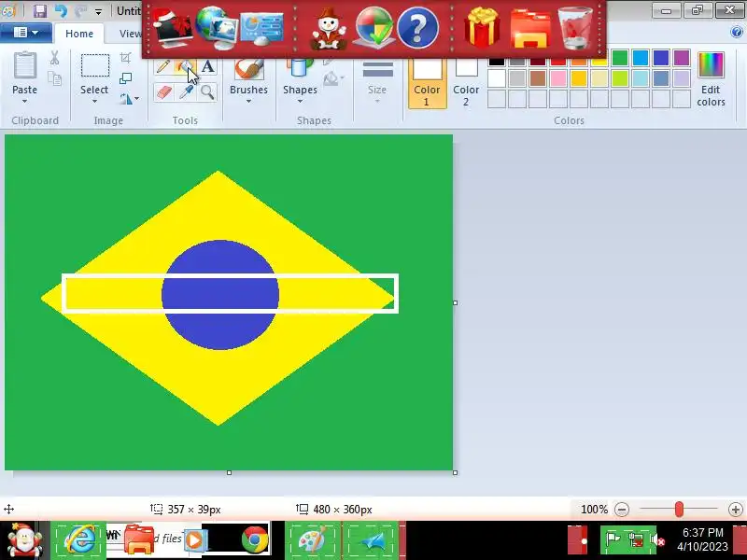The width and height of the screenshot is (747, 560).
Task: Click the 100% zoom level text
Action: pyautogui.click(x=594, y=510)
